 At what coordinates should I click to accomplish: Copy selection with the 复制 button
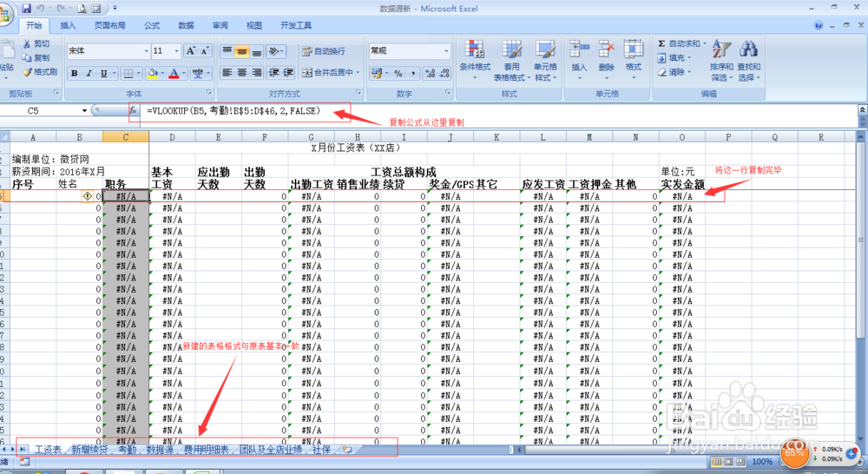pos(36,57)
